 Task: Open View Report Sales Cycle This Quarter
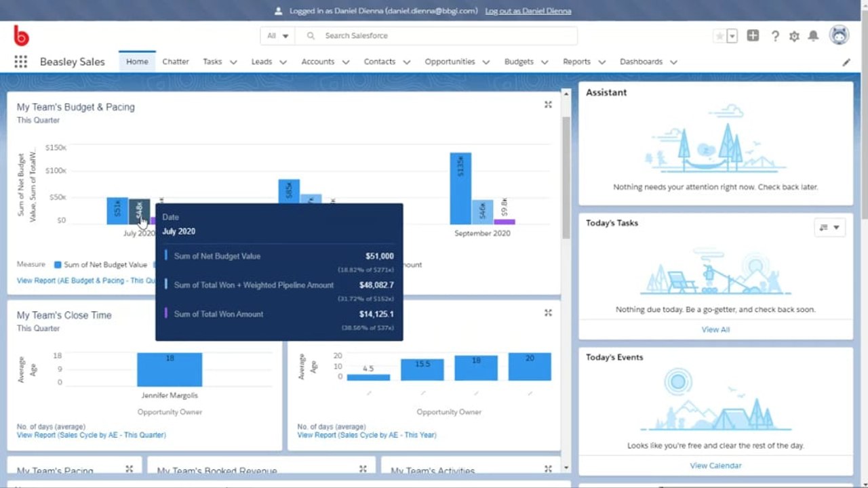tap(92, 435)
